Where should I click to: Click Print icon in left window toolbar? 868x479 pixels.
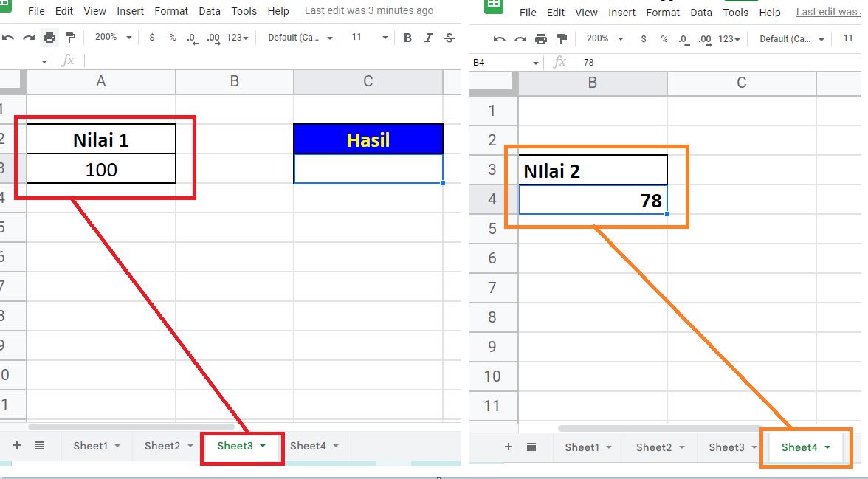click(50, 38)
